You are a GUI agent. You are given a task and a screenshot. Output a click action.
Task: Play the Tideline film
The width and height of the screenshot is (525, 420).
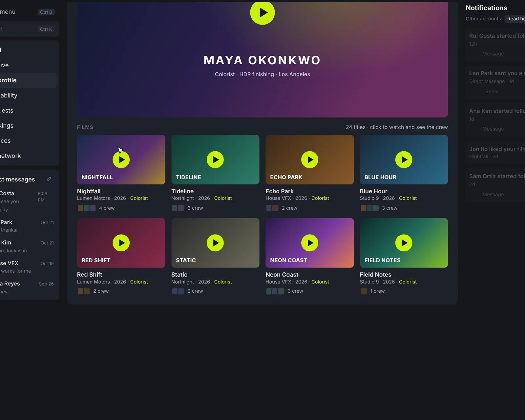tap(215, 159)
